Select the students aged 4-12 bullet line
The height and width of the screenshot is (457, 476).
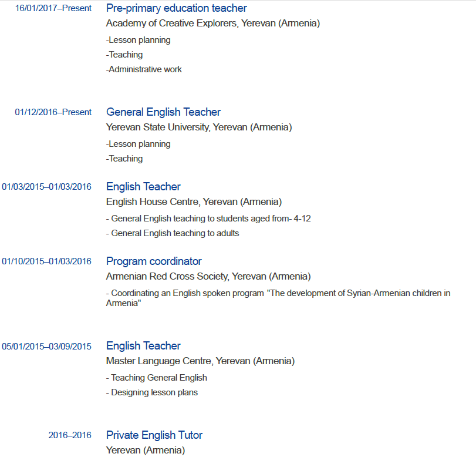click(x=208, y=219)
